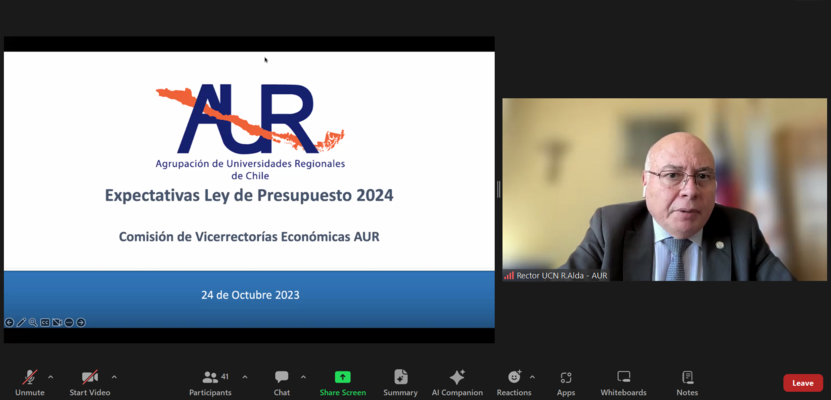Toggle slideshow subtitles CC

tap(45, 322)
